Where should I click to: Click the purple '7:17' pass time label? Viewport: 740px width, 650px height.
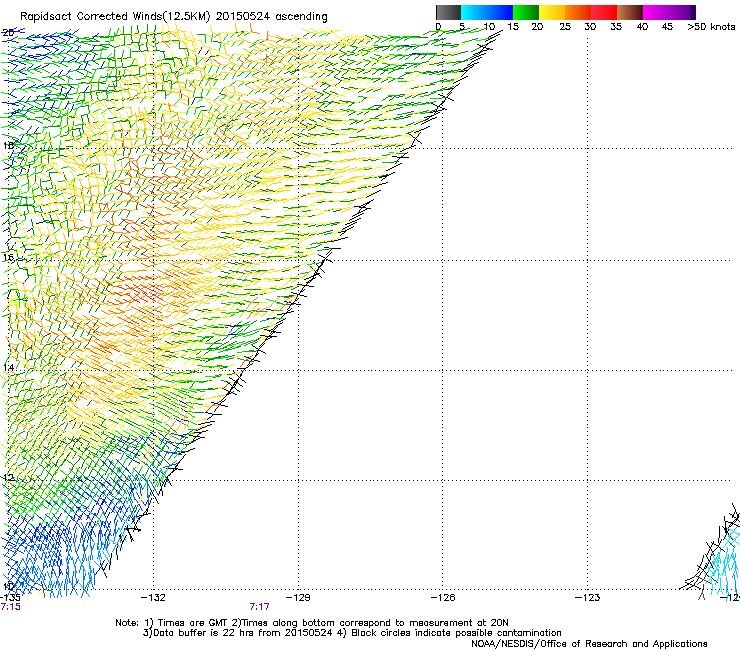tap(260, 607)
